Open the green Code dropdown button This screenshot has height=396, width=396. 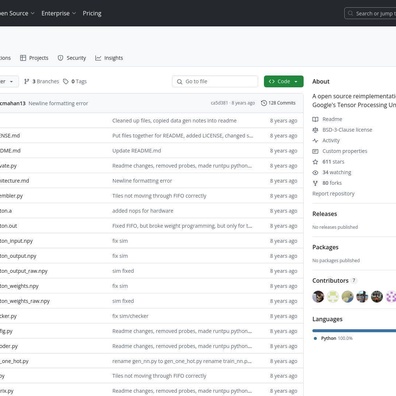tap(284, 81)
